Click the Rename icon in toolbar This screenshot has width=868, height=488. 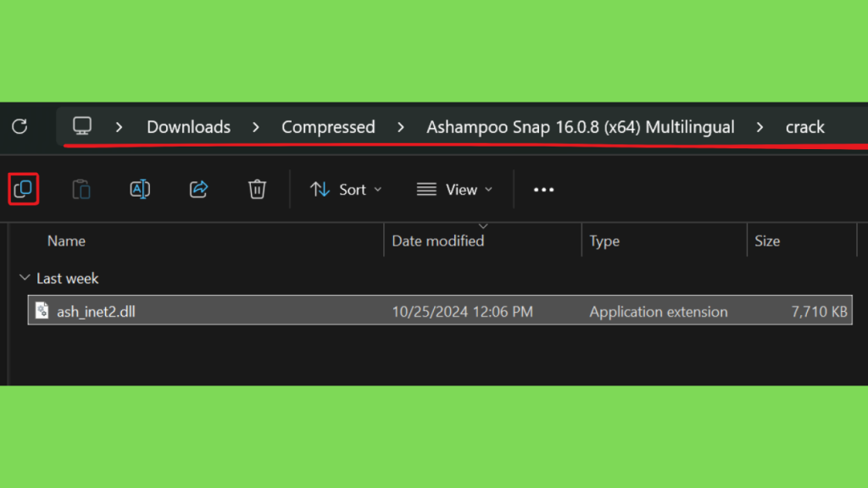(140, 189)
